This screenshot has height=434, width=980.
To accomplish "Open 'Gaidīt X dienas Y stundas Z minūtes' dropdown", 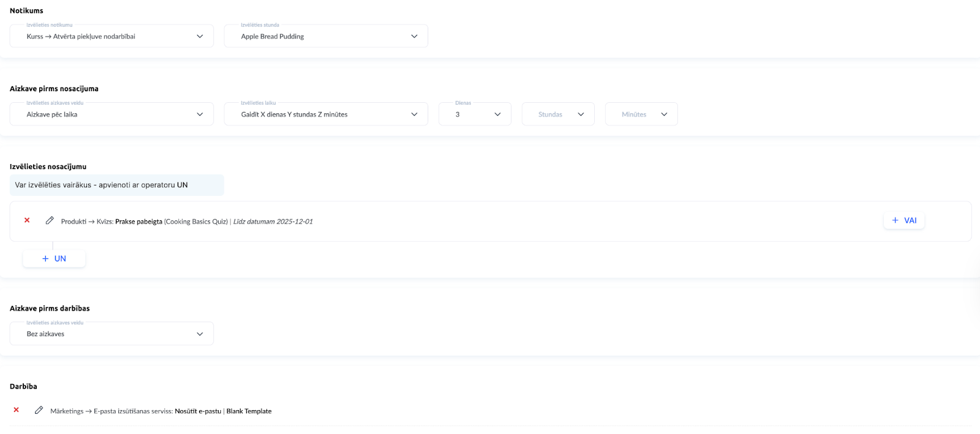I will tap(326, 114).
